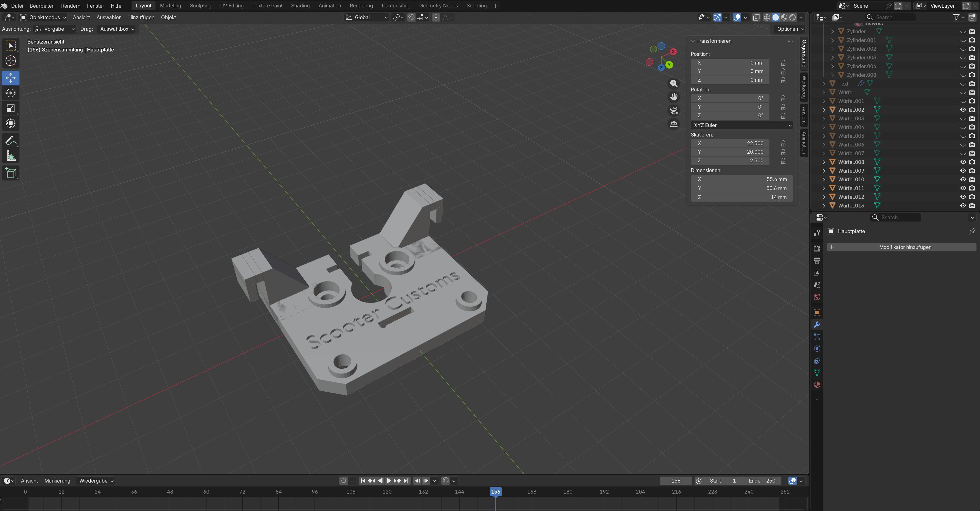
Task: Switch to the Sculpting workspace tab
Action: [x=201, y=6]
